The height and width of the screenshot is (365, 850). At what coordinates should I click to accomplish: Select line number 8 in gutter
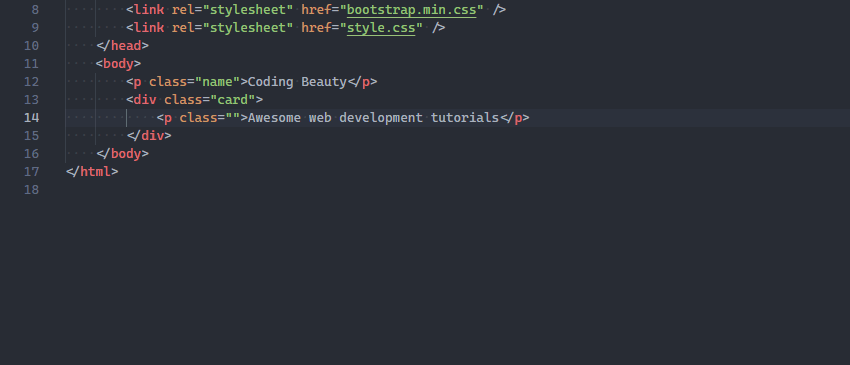pos(35,10)
